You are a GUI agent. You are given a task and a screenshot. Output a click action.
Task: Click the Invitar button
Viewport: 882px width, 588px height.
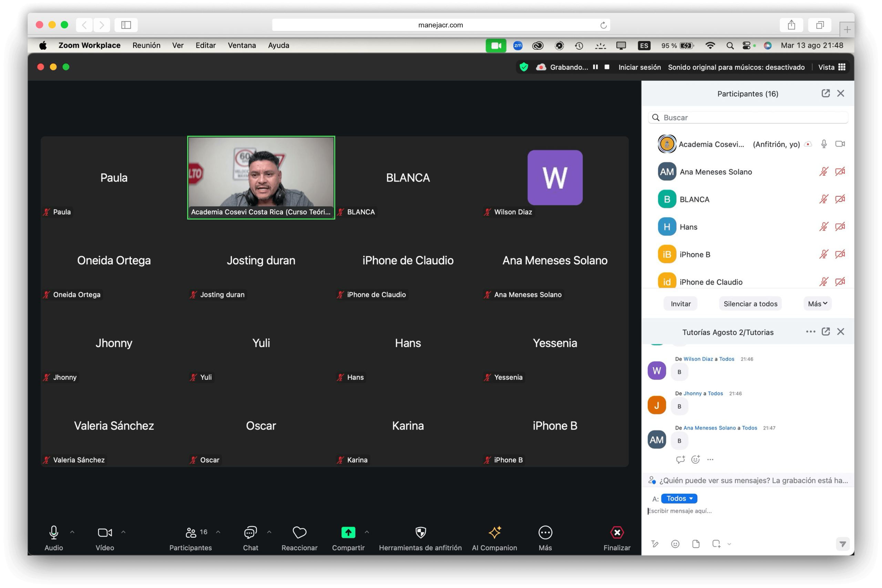click(681, 304)
